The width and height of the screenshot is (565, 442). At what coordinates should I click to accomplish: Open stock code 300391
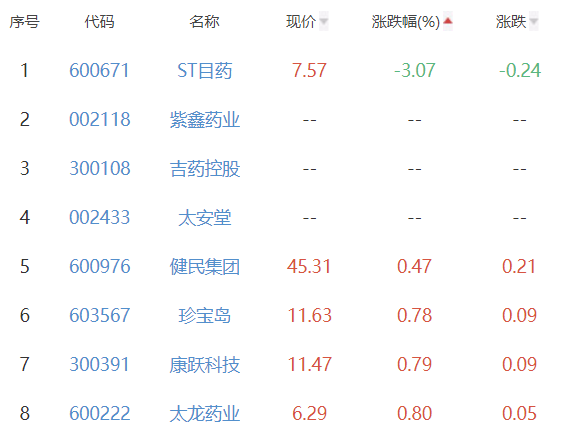pos(99,364)
